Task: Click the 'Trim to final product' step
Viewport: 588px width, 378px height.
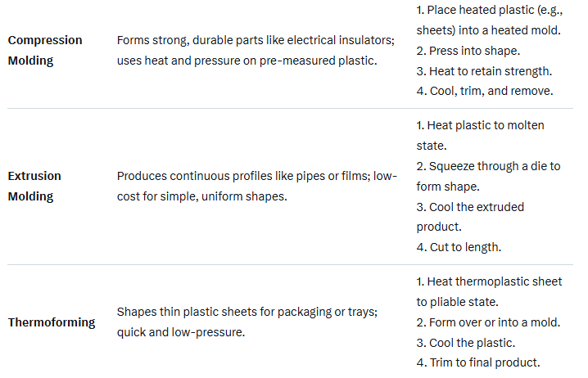Action: [478, 363]
